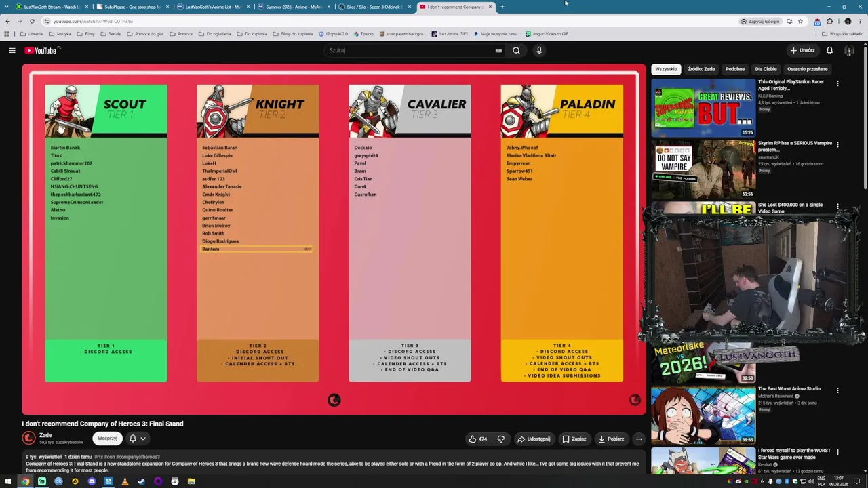
Task: Open the browser extensions puzzle icon
Action: pos(829,21)
